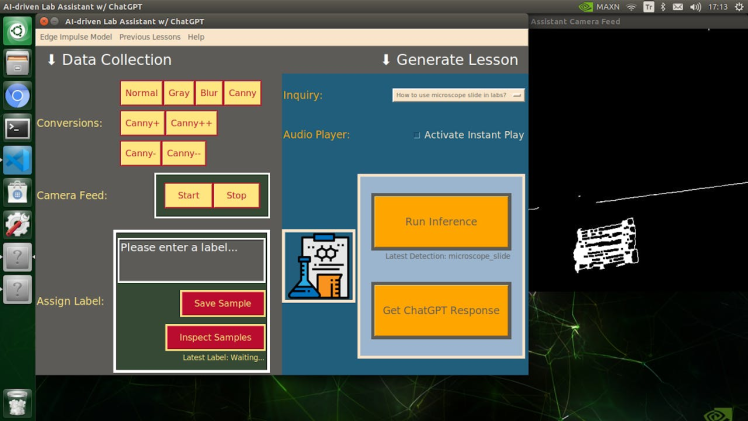Open the Edge Impulse Model menu

click(76, 37)
